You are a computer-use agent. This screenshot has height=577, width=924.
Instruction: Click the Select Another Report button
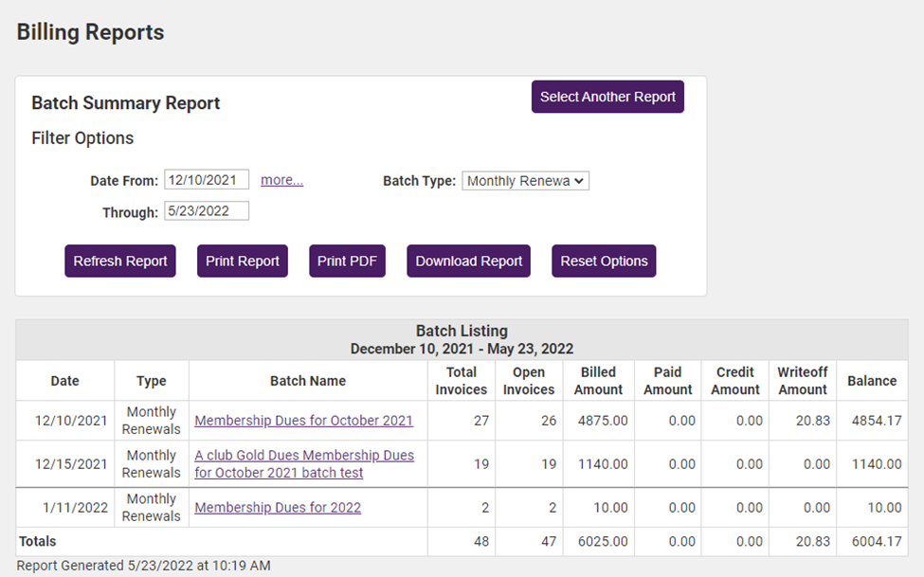[607, 97]
